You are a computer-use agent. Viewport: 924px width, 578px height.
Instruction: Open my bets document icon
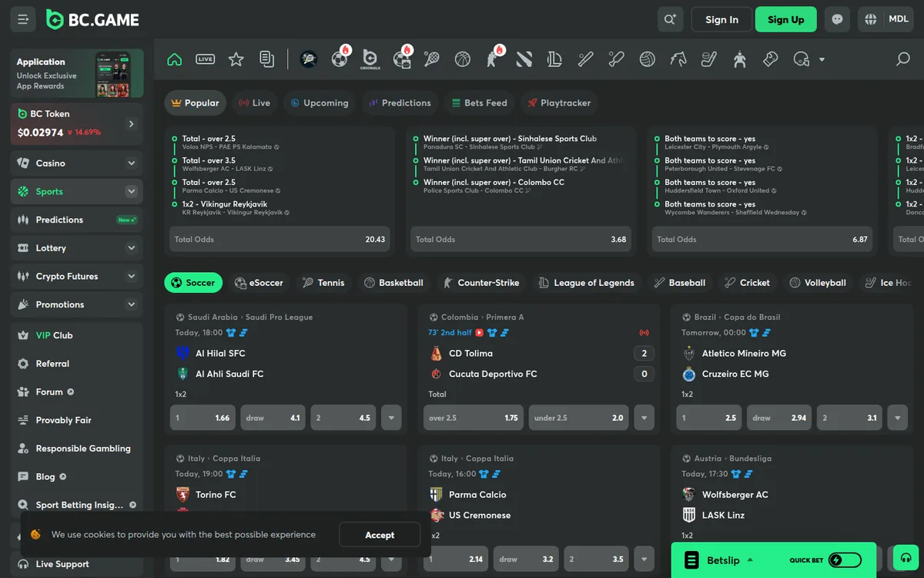(266, 59)
